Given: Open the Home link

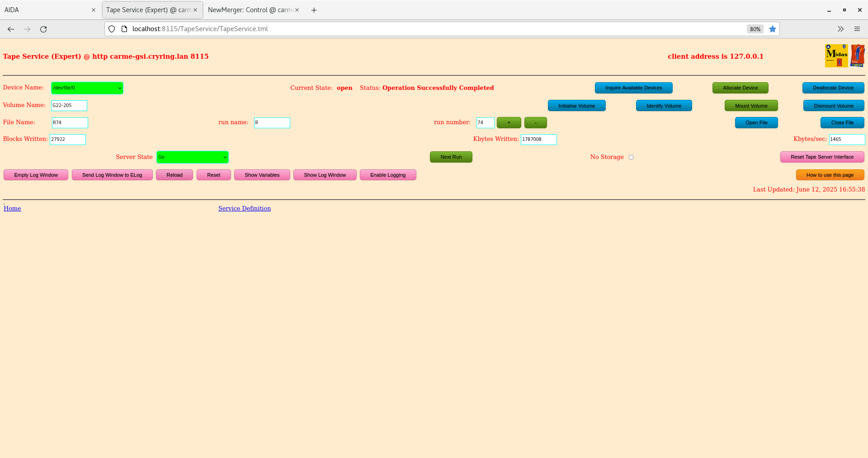Looking at the screenshot, I should [x=12, y=208].
